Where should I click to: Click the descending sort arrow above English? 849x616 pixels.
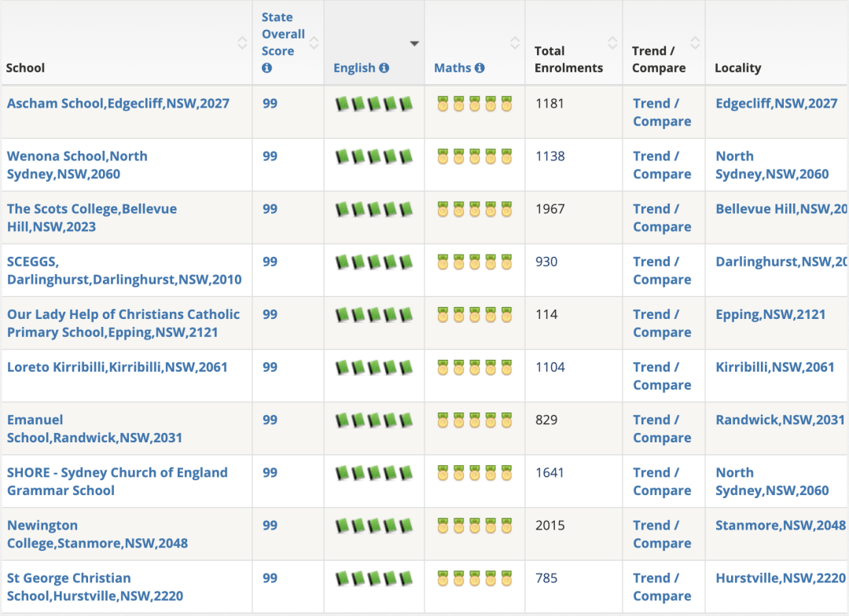(414, 43)
